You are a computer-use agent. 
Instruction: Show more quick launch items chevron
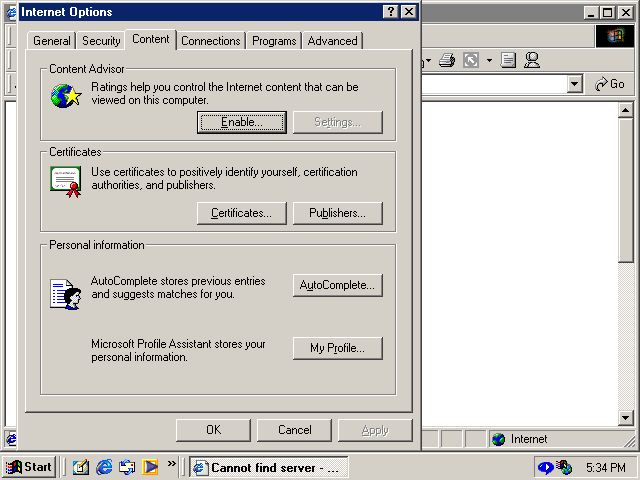coord(172,463)
